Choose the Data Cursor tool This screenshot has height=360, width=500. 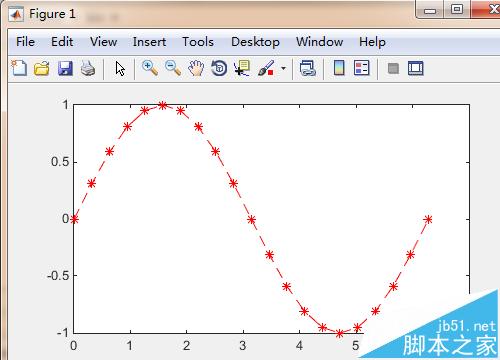click(x=242, y=68)
